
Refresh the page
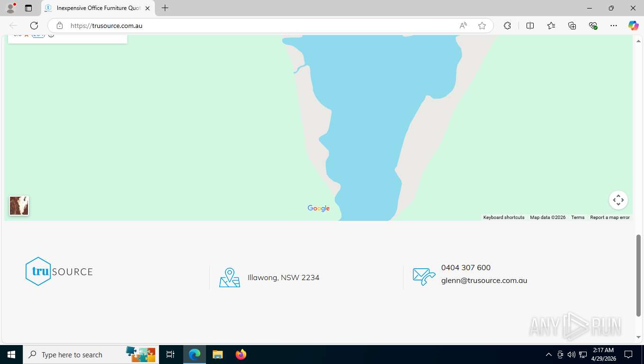tap(34, 26)
